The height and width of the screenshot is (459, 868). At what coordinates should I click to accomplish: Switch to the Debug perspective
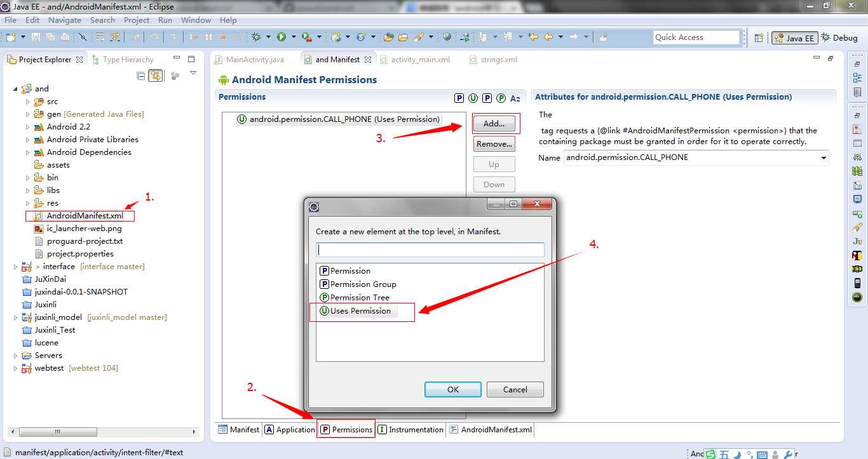tap(840, 38)
